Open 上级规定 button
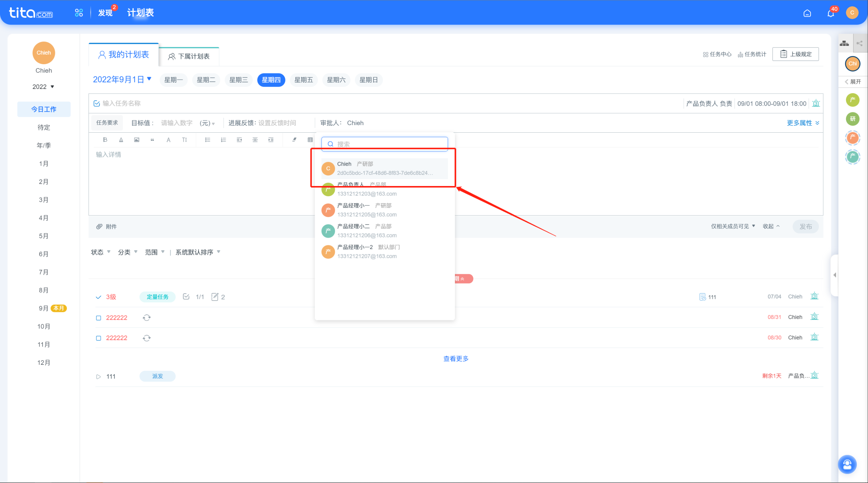 [x=796, y=54]
